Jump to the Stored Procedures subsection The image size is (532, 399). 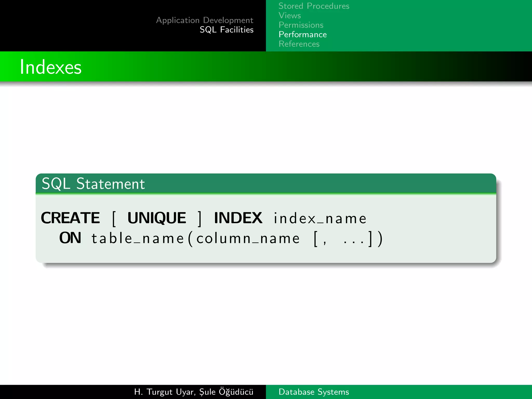(x=314, y=6)
